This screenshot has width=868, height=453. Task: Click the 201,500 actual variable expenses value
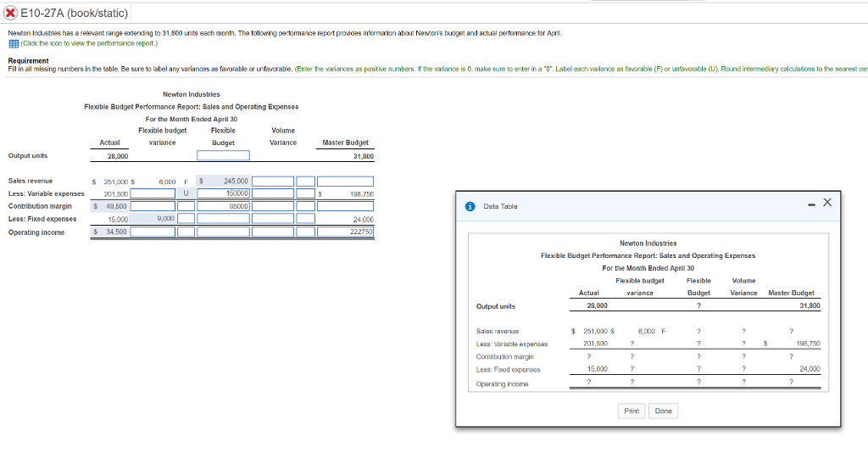(x=115, y=193)
